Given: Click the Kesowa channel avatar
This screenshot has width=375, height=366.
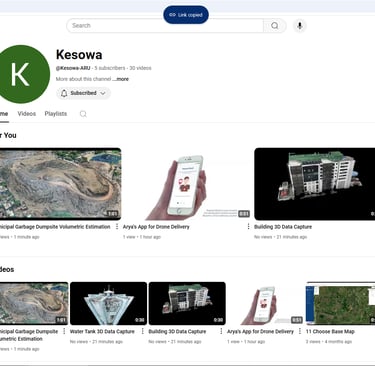Looking at the screenshot, I should click(x=21, y=74).
